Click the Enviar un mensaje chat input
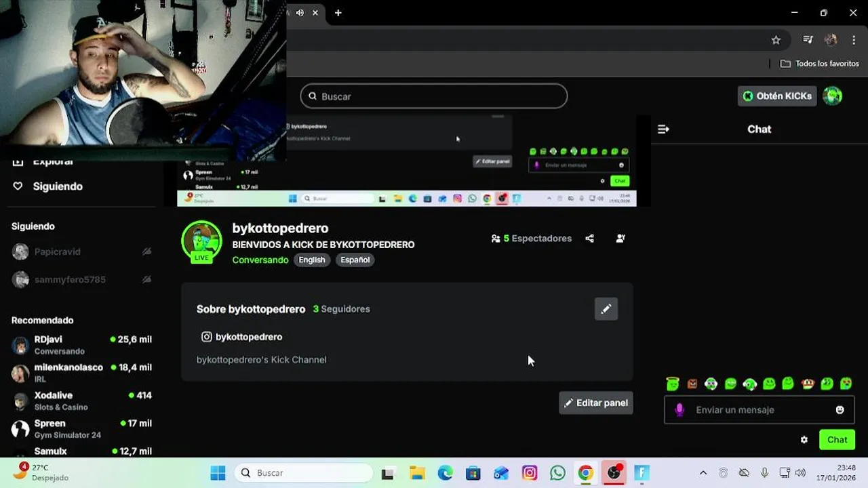Image resolution: width=868 pixels, height=488 pixels. click(759, 410)
